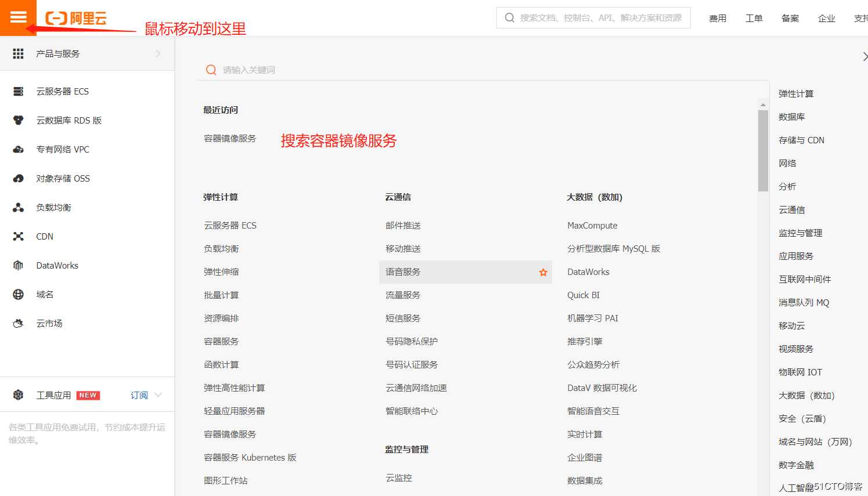Jump to 视频服务 category
868x496 pixels.
click(x=796, y=349)
